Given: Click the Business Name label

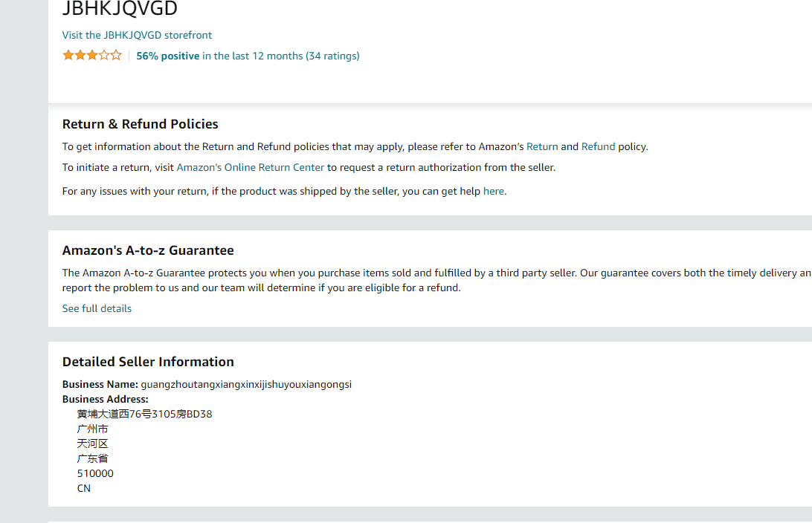Looking at the screenshot, I should point(100,384).
